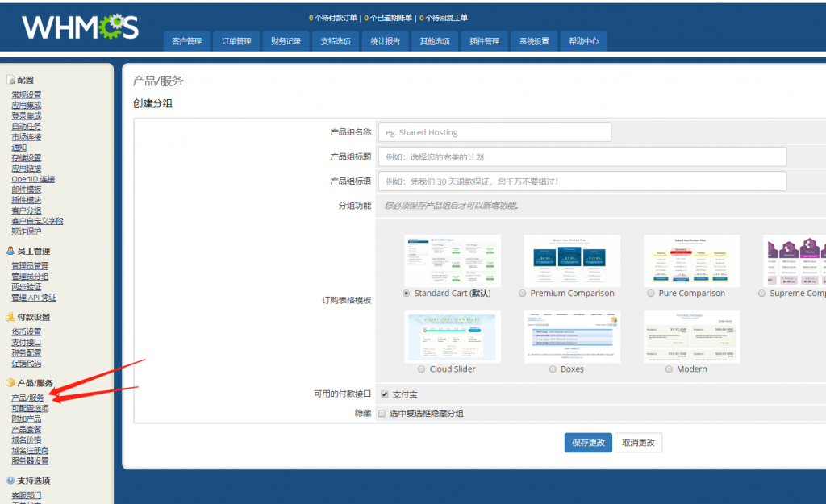This screenshot has width=826, height=504.
Task: Open the 系统设置 top menu
Action: click(x=533, y=41)
